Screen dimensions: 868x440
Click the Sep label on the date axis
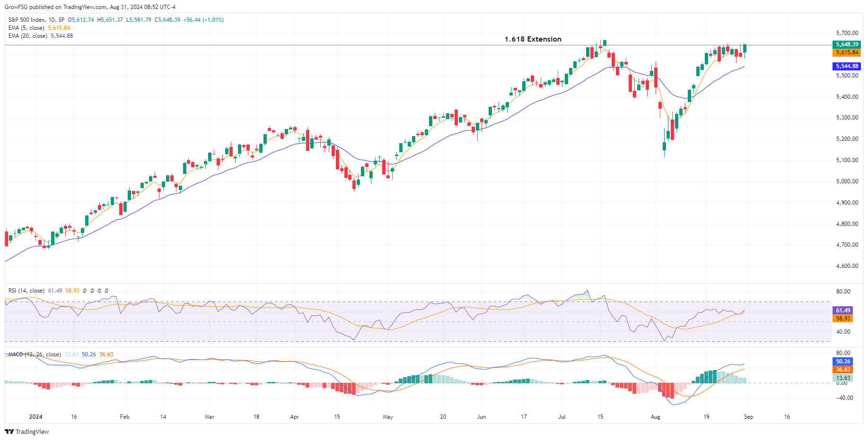(748, 417)
